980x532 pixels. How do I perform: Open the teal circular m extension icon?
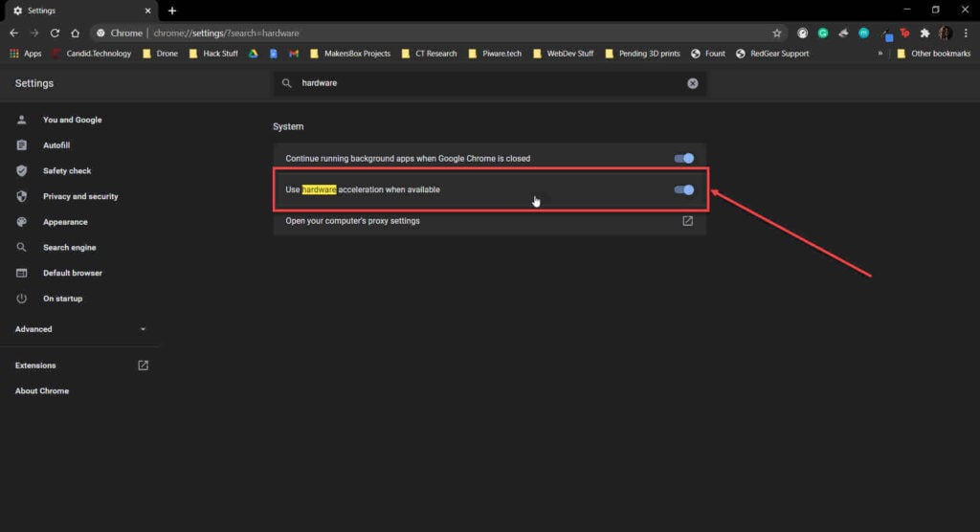click(864, 33)
